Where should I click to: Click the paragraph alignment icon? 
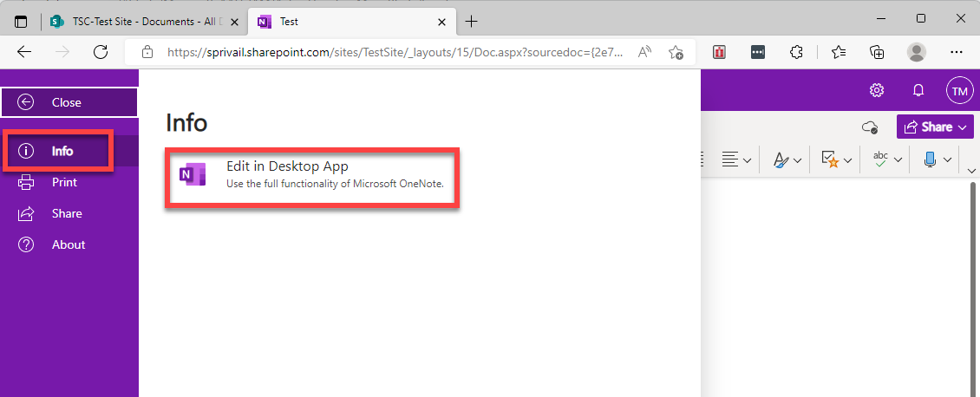pos(730,160)
